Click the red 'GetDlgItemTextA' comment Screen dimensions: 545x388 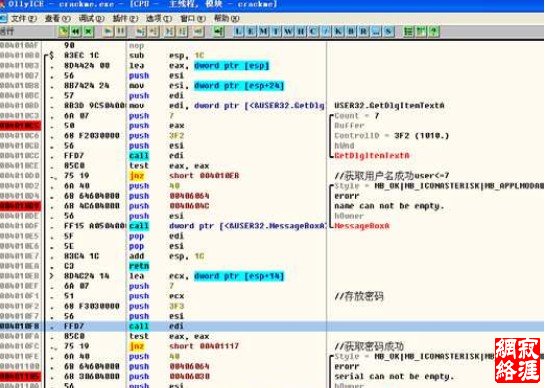click(x=372, y=156)
